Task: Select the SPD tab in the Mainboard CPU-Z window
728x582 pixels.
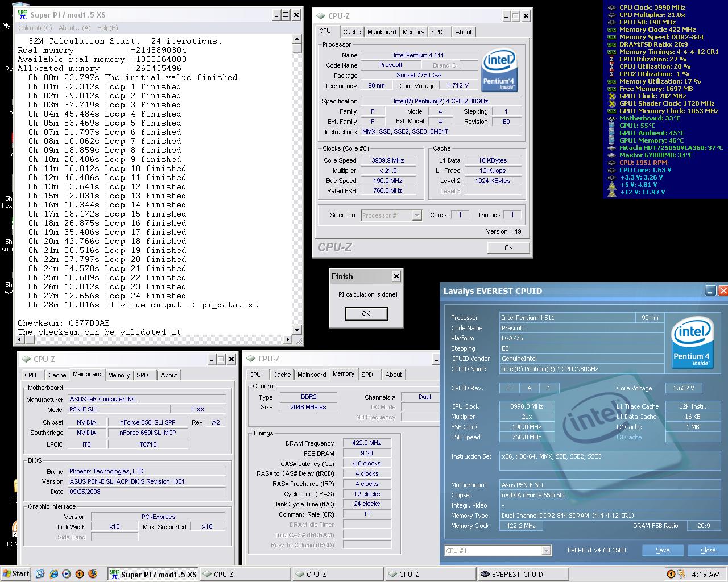Action: pyautogui.click(x=142, y=375)
